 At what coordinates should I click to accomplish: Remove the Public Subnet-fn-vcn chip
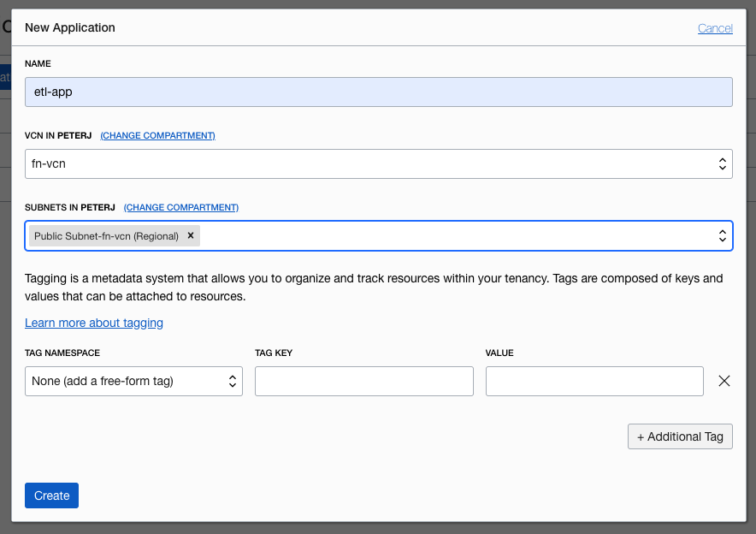tap(191, 235)
